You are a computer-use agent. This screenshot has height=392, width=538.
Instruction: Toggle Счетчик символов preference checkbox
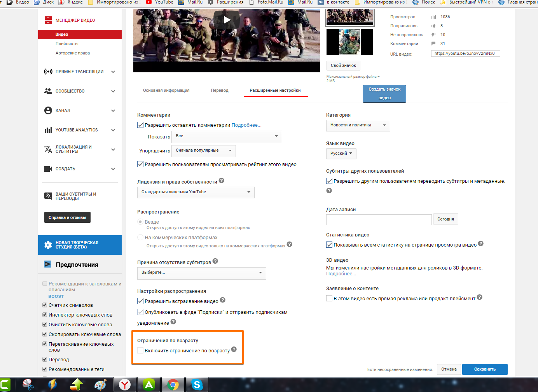45,305
